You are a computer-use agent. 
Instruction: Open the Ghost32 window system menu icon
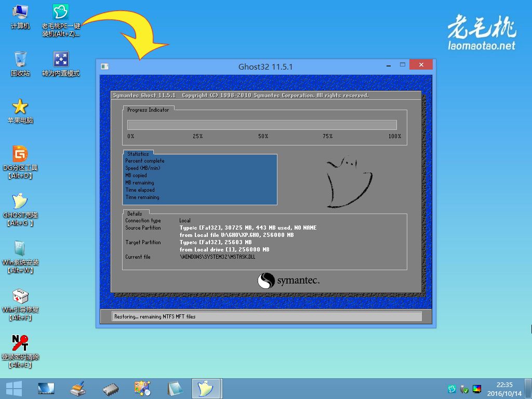[105, 66]
